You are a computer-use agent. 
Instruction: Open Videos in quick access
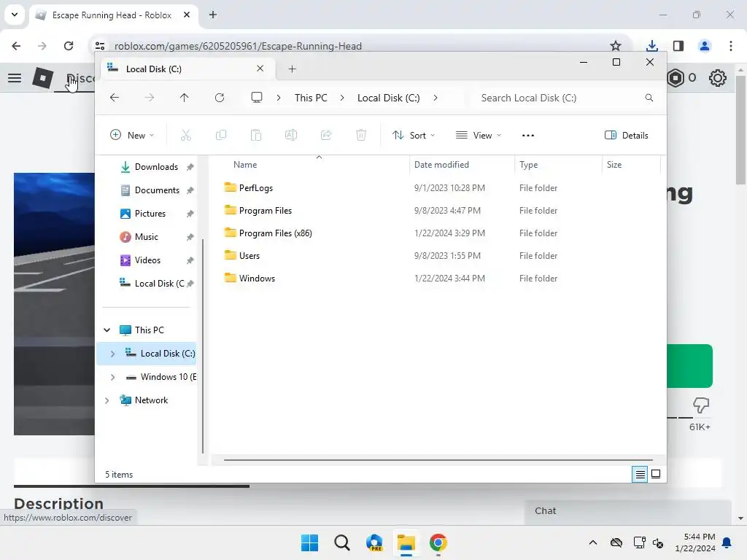tap(147, 260)
